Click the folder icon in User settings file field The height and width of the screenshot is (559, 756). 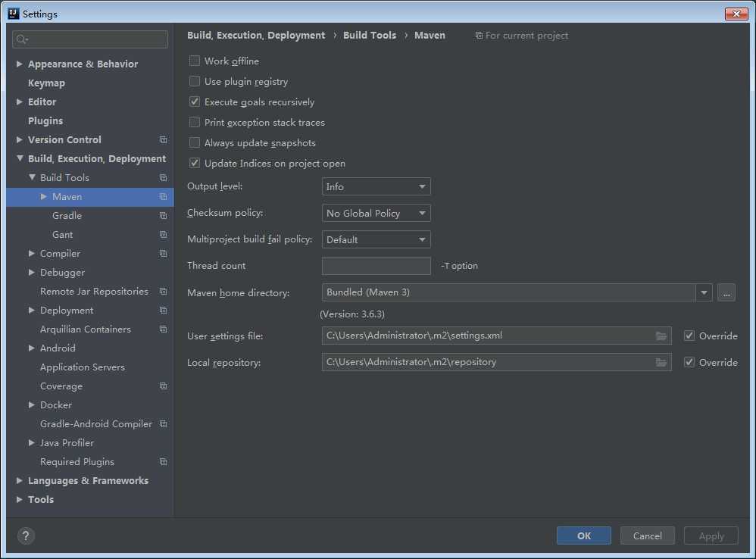[661, 336]
